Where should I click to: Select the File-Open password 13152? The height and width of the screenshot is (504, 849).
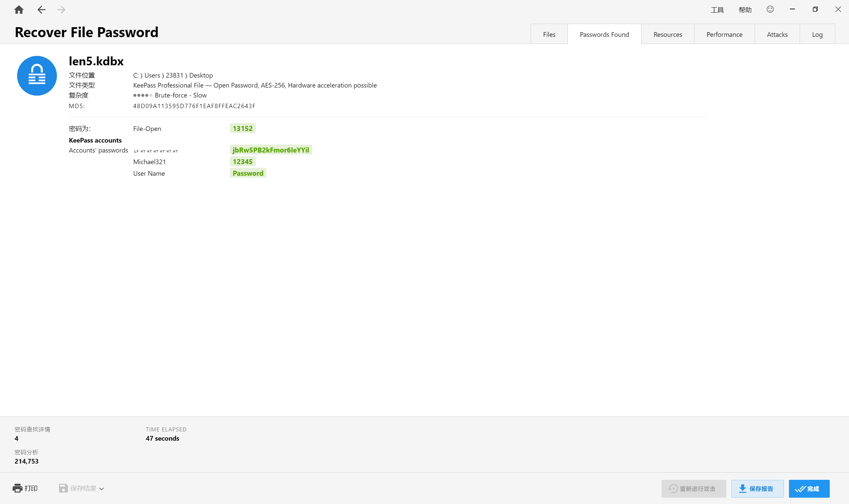tap(243, 128)
